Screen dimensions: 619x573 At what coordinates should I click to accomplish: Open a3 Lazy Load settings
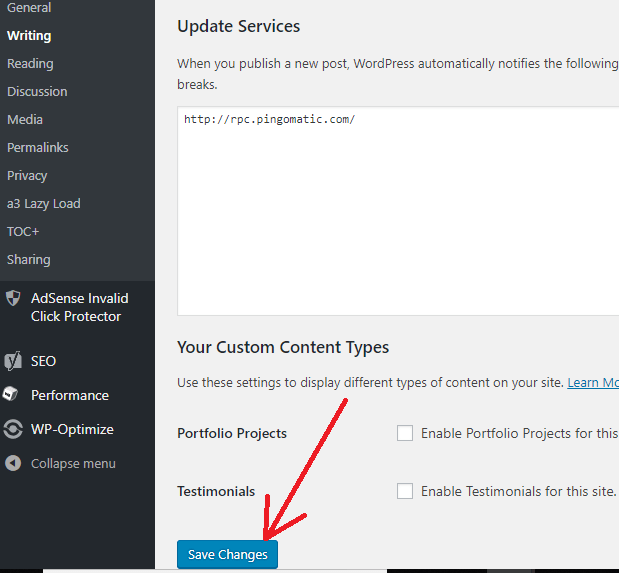[x=43, y=203]
